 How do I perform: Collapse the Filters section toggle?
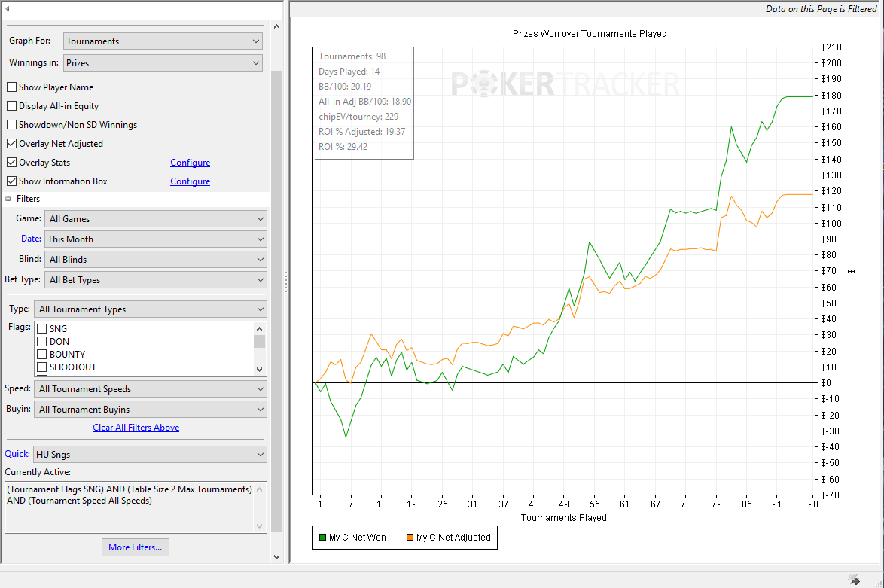8,199
